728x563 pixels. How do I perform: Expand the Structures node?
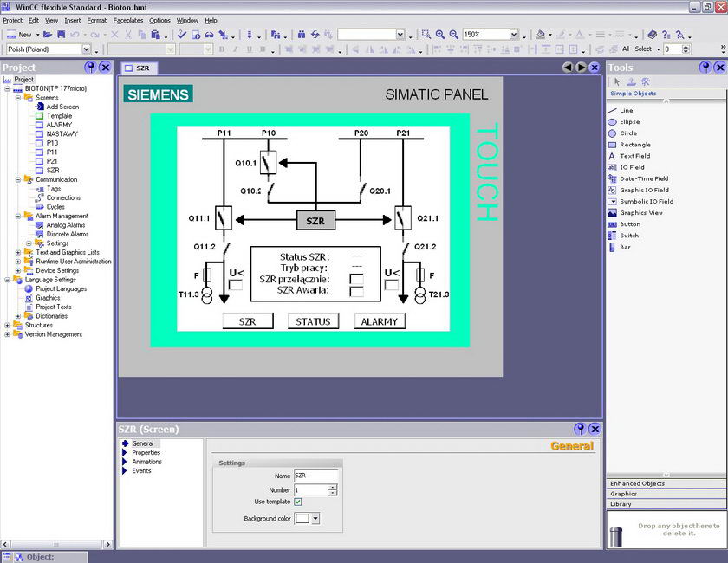7,326
